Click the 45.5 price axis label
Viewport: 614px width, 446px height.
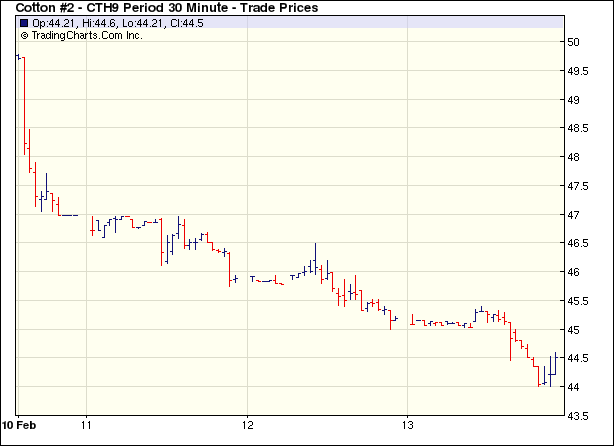point(577,301)
